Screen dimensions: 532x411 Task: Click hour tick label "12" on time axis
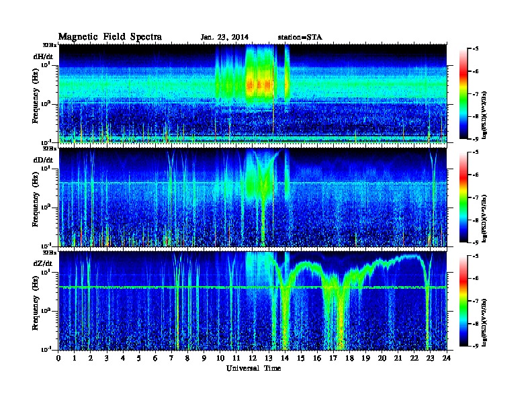click(x=253, y=358)
